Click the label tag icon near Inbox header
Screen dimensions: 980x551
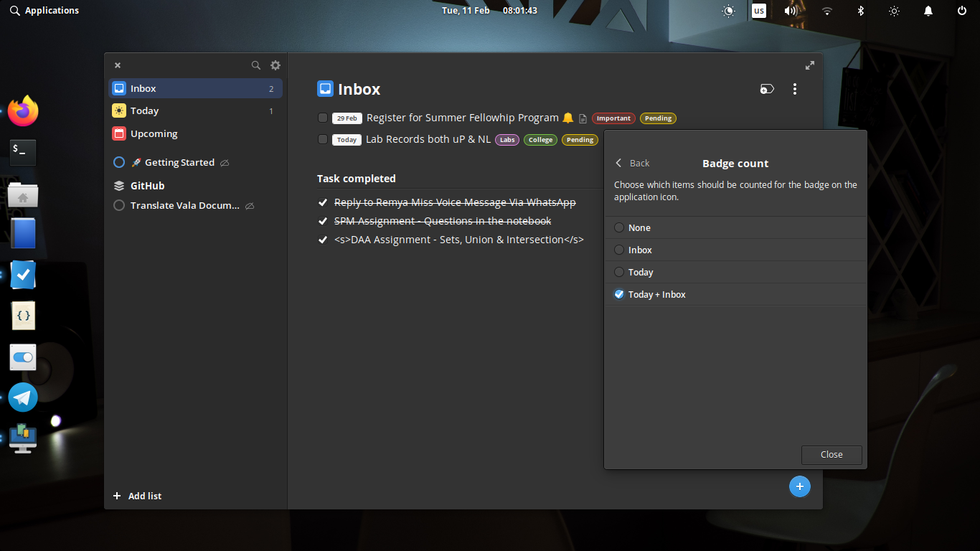point(767,89)
